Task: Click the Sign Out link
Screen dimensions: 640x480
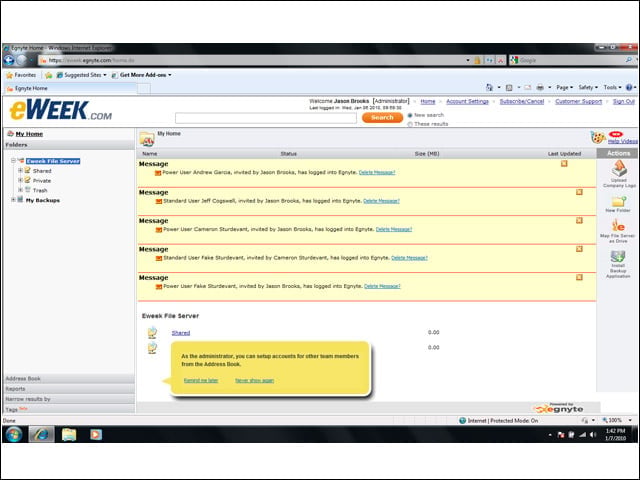Action: [x=624, y=101]
